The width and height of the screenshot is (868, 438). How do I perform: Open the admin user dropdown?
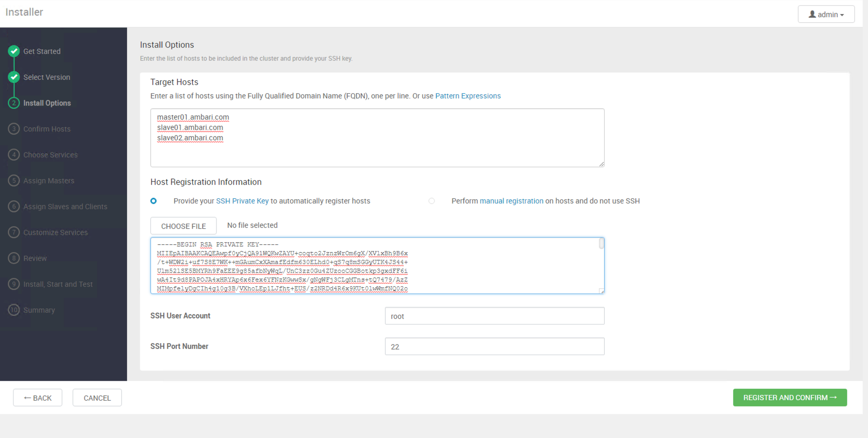[826, 14]
